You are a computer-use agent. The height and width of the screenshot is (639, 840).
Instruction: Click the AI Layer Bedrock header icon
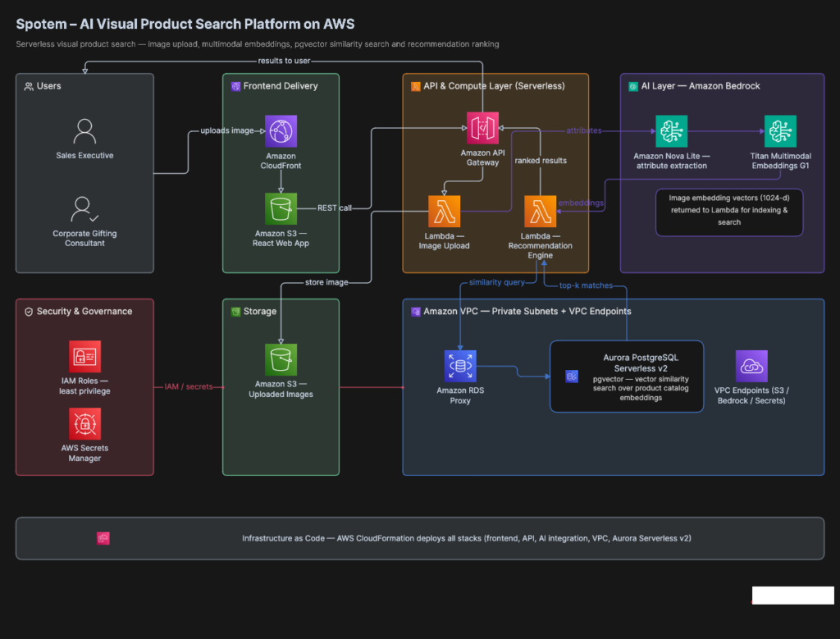(633, 86)
